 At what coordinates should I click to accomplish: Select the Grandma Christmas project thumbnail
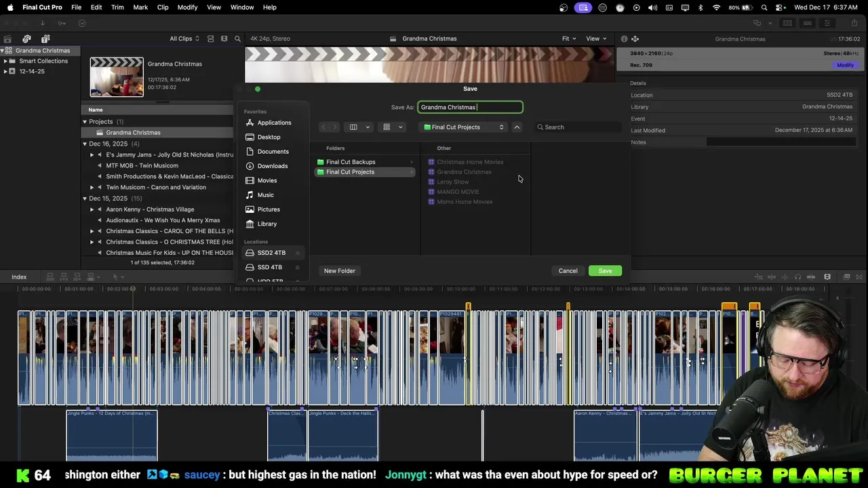click(x=117, y=77)
